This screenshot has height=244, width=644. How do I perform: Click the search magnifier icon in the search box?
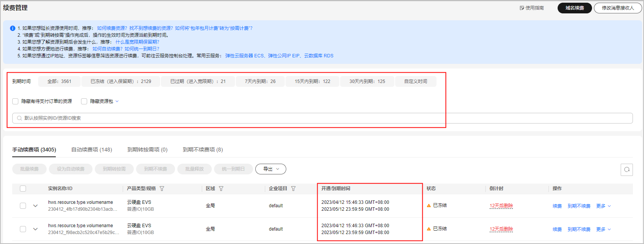[19, 118]
